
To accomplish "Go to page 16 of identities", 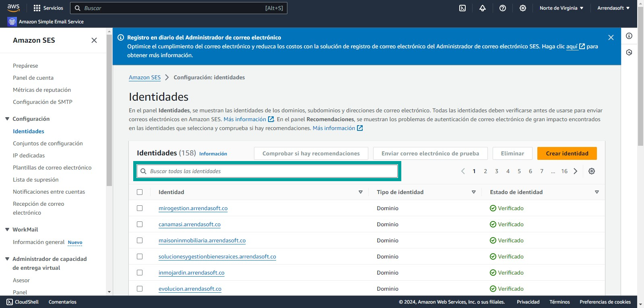I will coord(564,171).
